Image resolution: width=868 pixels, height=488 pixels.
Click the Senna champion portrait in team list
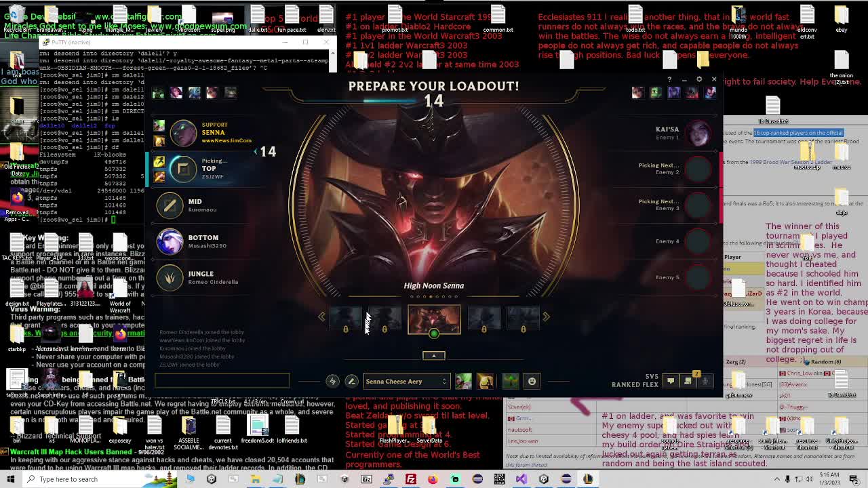click(x=183, y=134)
